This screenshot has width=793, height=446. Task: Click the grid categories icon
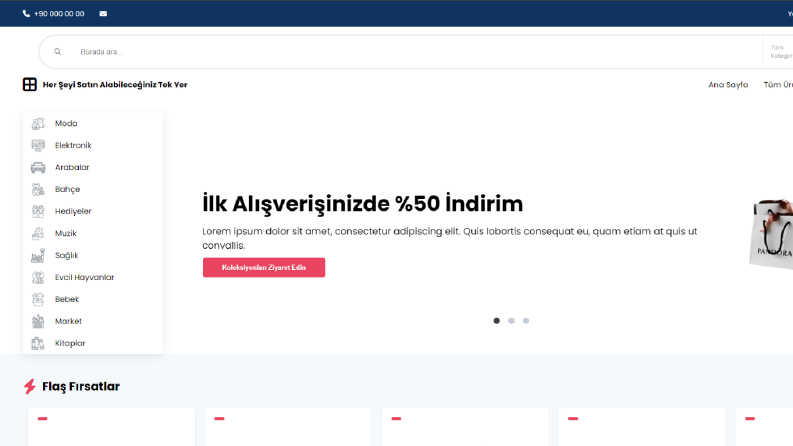point(30,84)
